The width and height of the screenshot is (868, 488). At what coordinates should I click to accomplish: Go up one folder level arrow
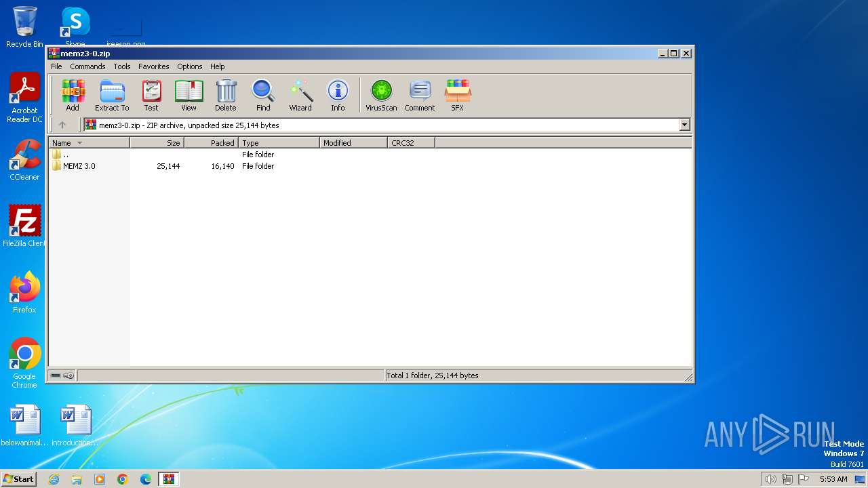click(62, 125)
